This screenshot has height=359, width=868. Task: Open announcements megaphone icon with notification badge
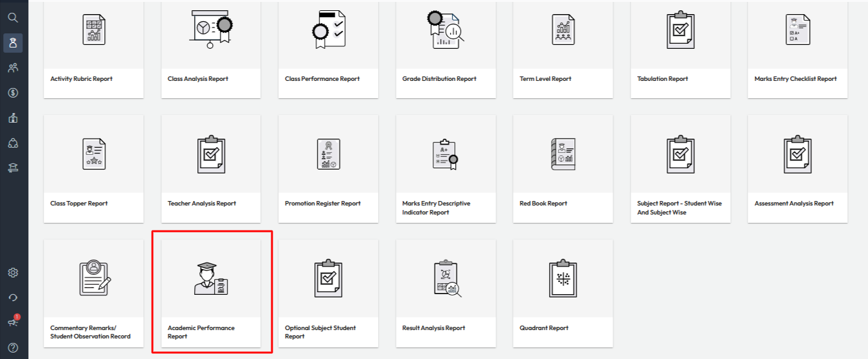(x=13, y=322)
